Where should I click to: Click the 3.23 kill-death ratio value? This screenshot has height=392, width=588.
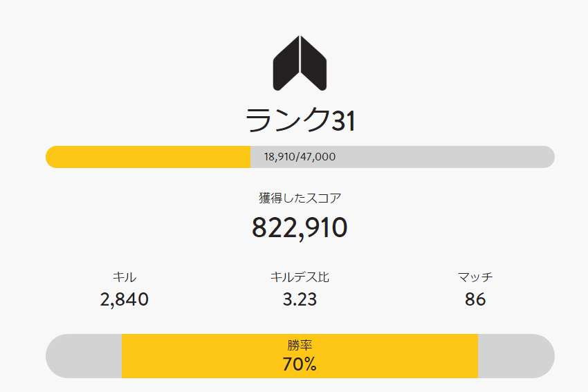coord(300,299)
